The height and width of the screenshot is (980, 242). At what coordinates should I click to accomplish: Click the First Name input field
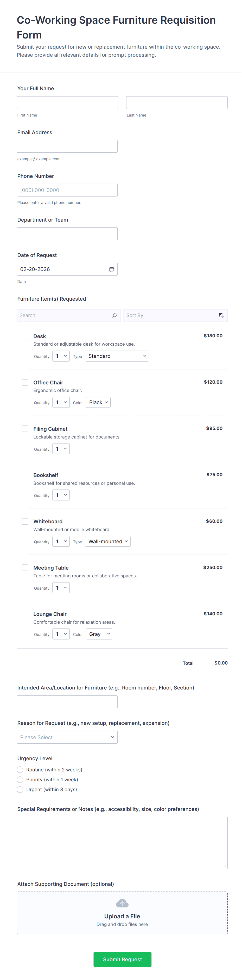tap(67, 103)
